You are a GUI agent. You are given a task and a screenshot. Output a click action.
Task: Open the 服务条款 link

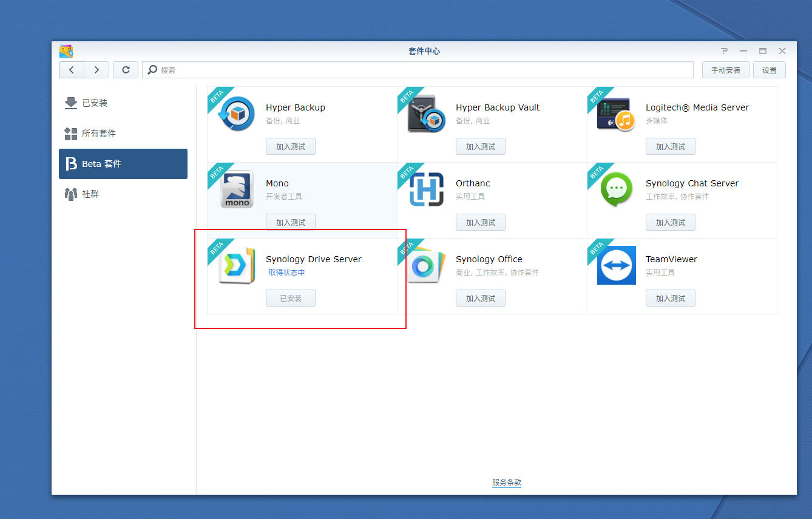(507, 483)
